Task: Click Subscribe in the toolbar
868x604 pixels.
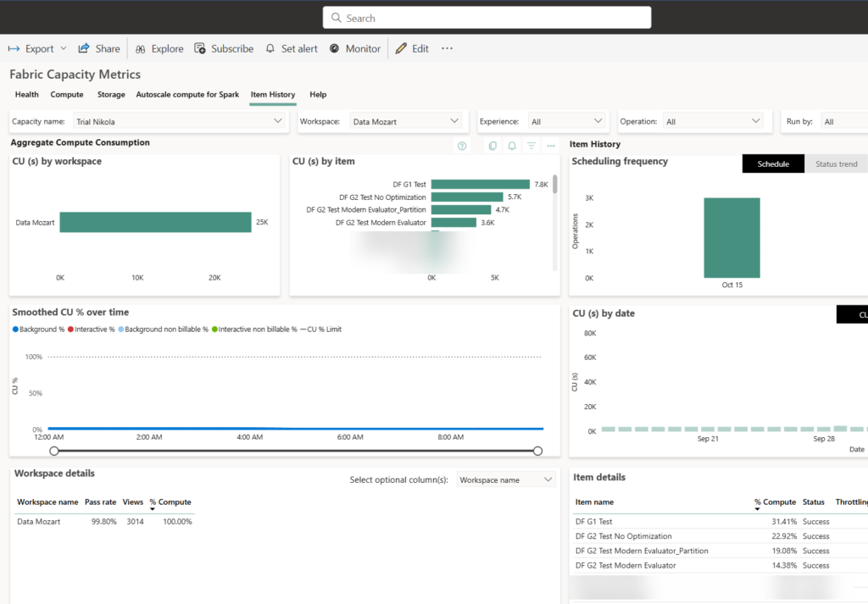Action: click(x=224, y=48)
